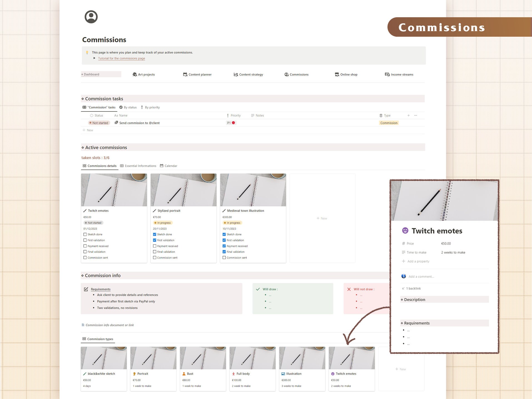Check Commission sent on Medieval town illustration
This screenshot has width=532, height=399.
[x=224, y=257]
